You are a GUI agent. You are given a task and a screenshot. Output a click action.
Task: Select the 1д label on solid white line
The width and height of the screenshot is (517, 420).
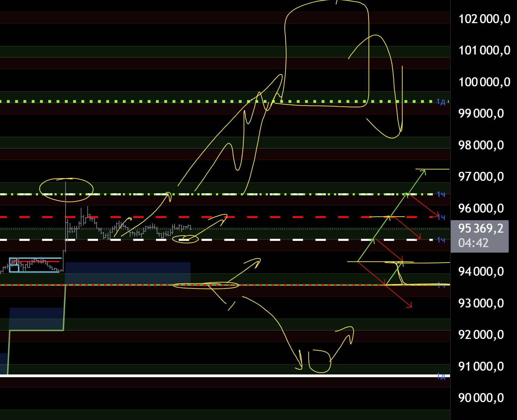point(441,376)
